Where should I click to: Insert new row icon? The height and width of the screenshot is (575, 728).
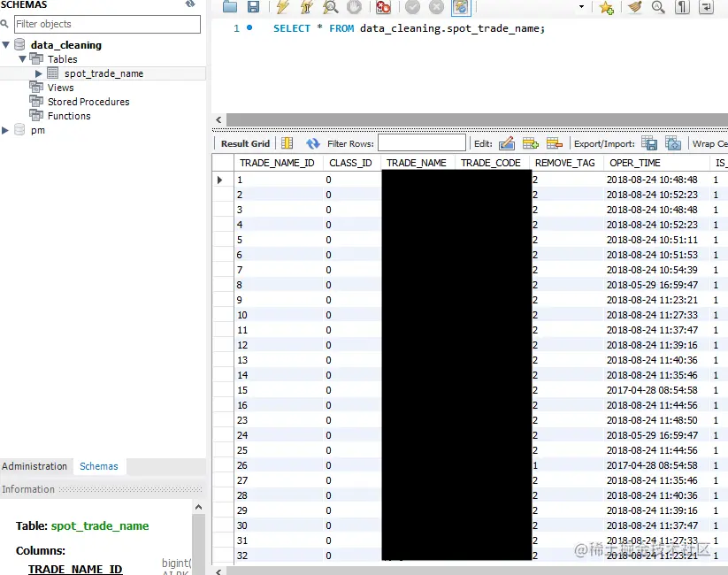530,143
